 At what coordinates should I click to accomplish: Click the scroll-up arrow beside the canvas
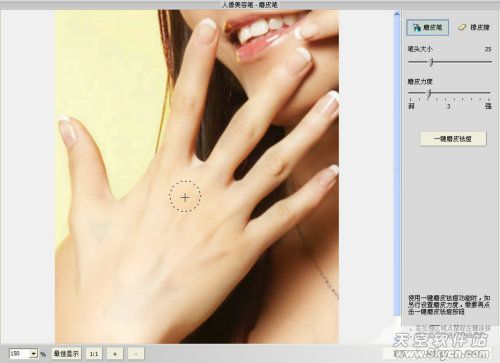coord(397,14)
